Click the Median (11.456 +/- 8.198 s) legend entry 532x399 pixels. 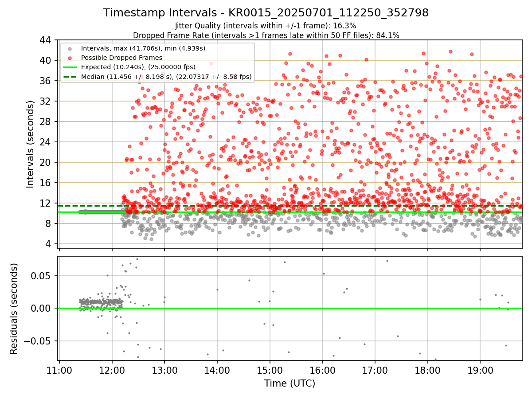166,77
